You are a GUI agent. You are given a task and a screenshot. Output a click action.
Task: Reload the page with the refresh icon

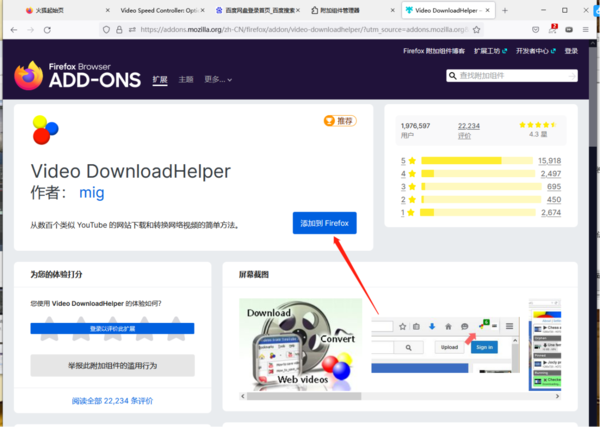click(x=47, y=29)
